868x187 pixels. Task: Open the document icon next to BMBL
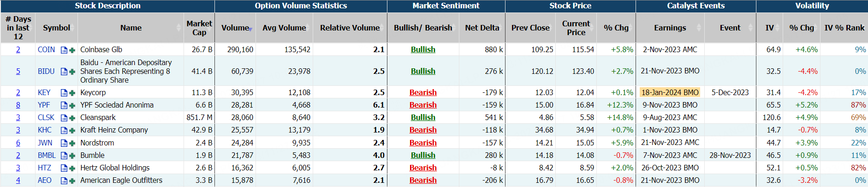[x=64, y=156]
